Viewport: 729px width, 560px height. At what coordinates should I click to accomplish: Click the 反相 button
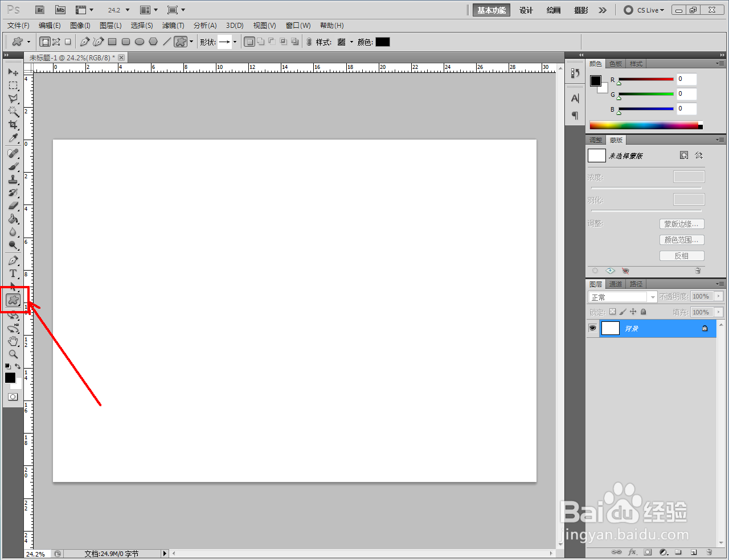coord(682,256)
